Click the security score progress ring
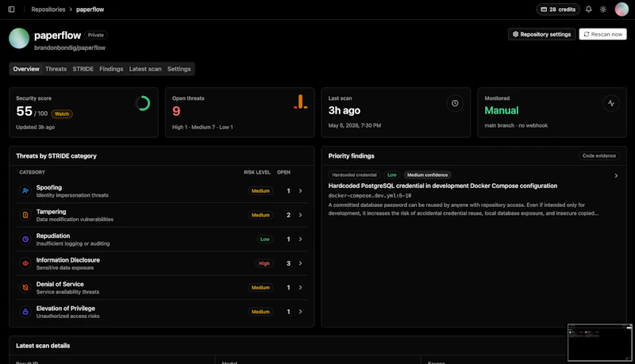Image resolution: width=635 pixels, height=364 pixels. [143, 104]
